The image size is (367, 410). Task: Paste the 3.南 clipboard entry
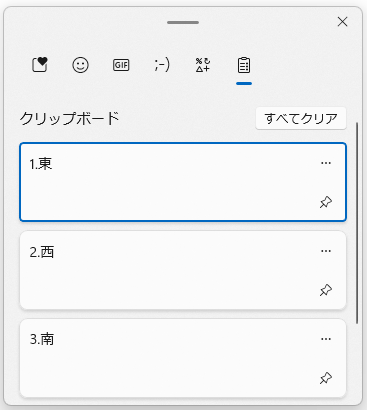coord(183,358)
